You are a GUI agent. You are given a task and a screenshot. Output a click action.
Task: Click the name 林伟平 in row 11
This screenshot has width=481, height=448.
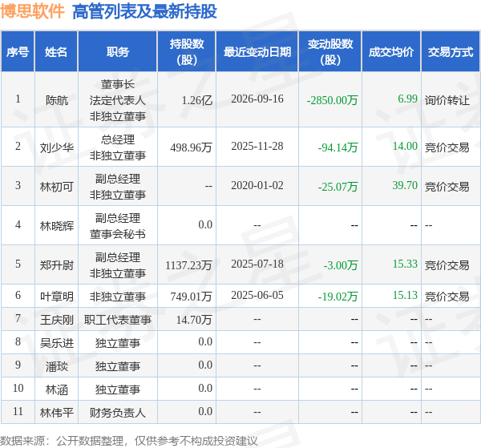click(56, 413)
